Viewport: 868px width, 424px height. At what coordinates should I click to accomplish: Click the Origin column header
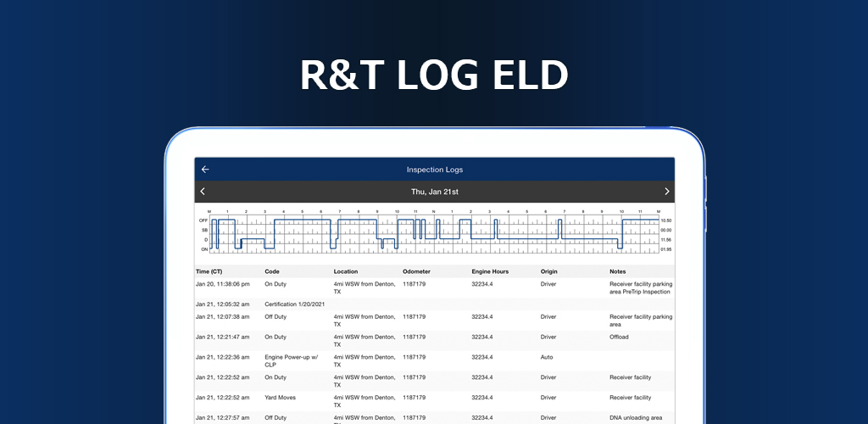click(548, 271)
